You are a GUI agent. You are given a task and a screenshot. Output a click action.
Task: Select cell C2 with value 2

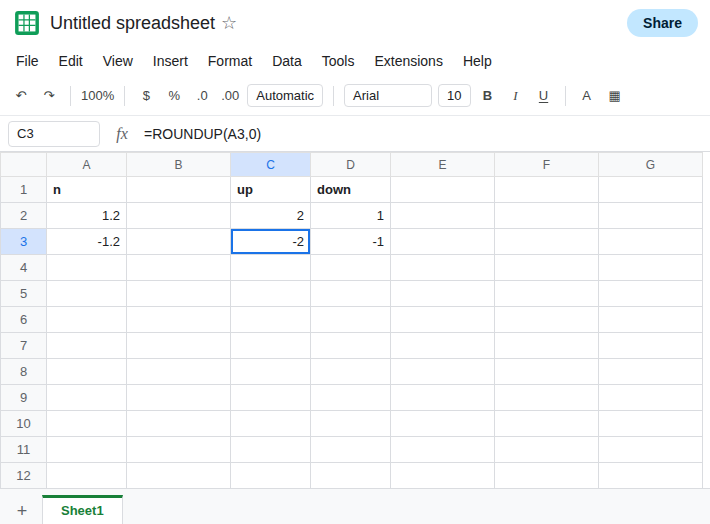click(270, 216)
